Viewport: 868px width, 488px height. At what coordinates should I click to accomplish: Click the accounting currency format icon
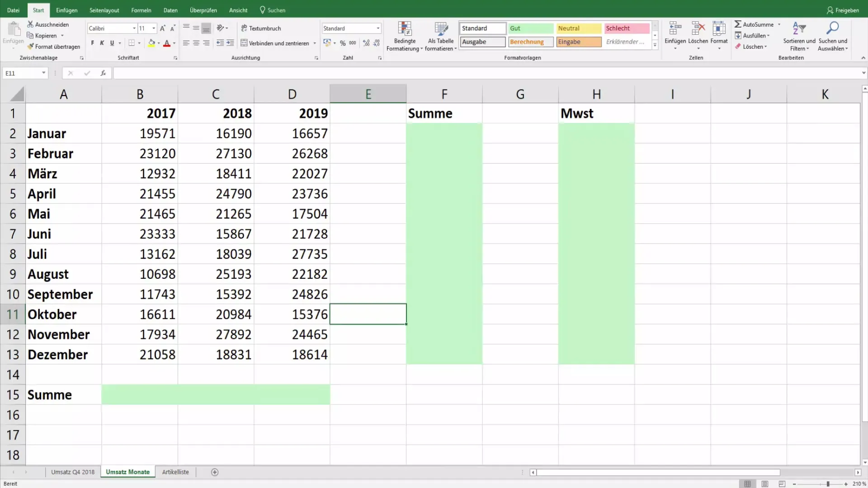pyautogui.click(x=327, y=43)
